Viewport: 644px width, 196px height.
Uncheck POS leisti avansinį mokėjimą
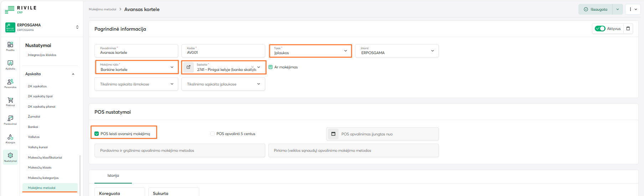click(97, 134)
